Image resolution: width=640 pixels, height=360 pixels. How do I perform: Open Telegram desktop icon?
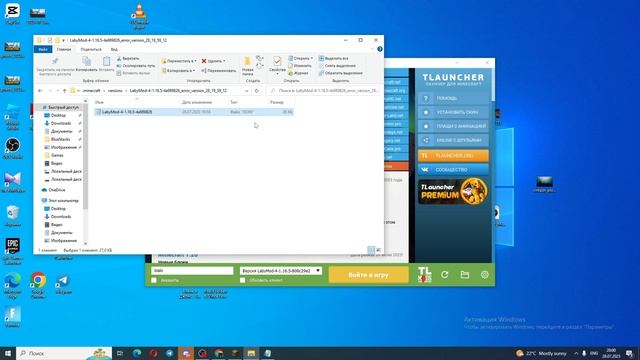pyautogui.click(x=63, y=284)
